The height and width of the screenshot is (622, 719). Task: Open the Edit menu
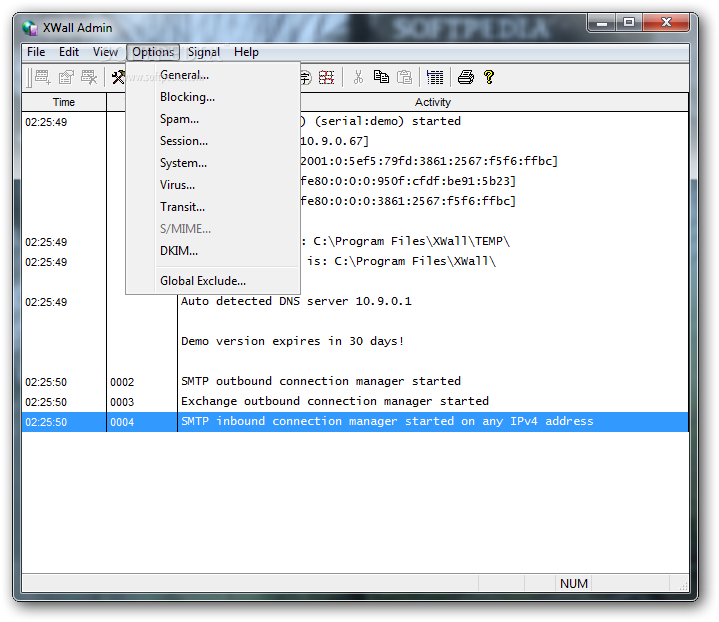click(69, 52)
